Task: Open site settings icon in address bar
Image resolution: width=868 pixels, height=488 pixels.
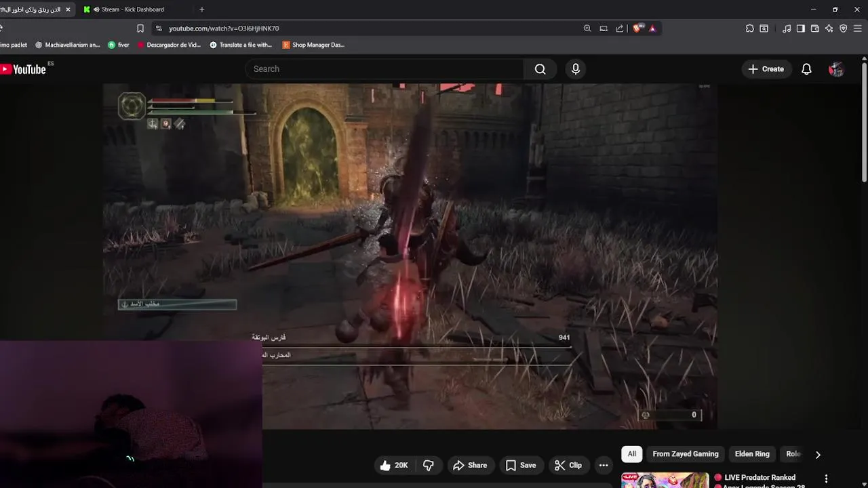Action: 159,28
